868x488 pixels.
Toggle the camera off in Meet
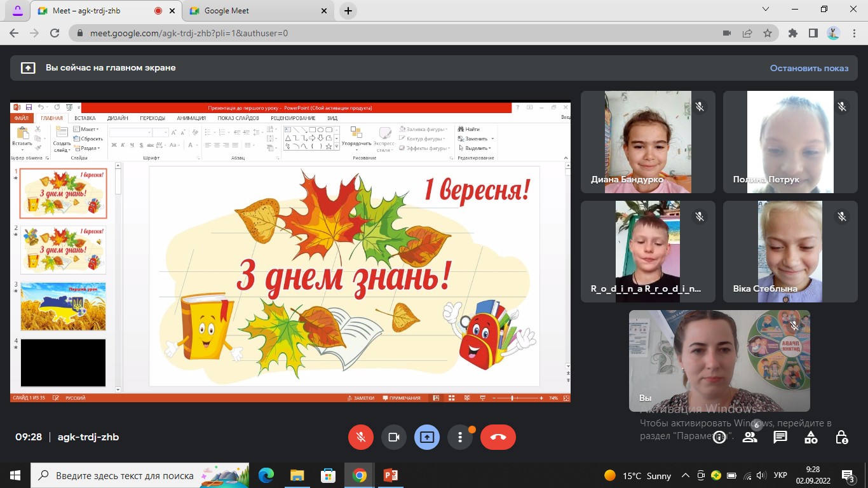393,437
